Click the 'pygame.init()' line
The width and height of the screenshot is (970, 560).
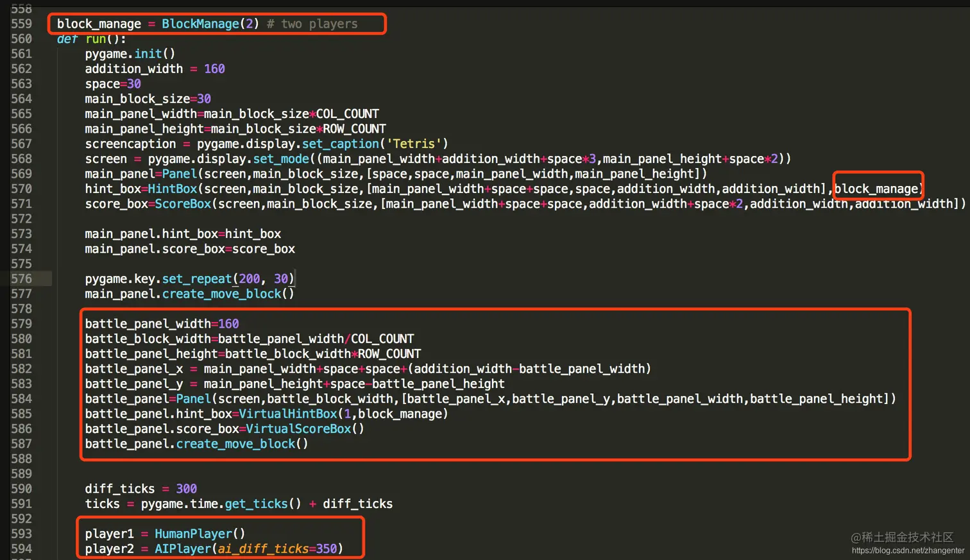click(130, 54)
